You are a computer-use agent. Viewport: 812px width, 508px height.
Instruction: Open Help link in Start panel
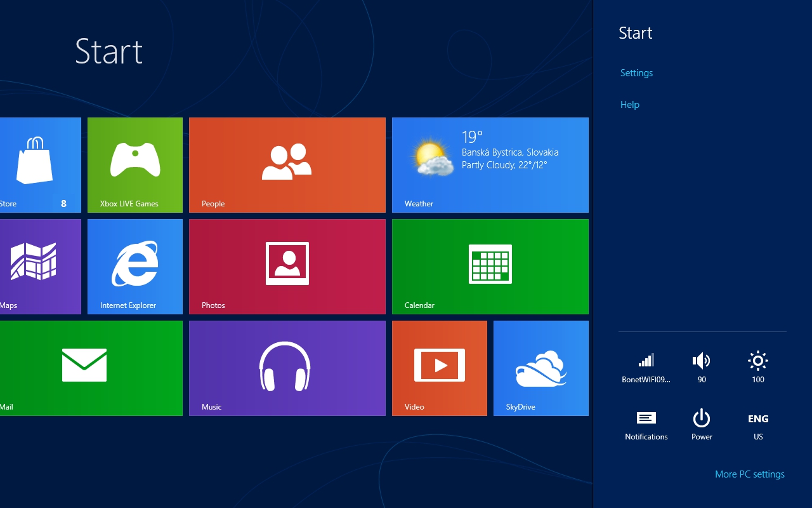click(x=630, y=105)
